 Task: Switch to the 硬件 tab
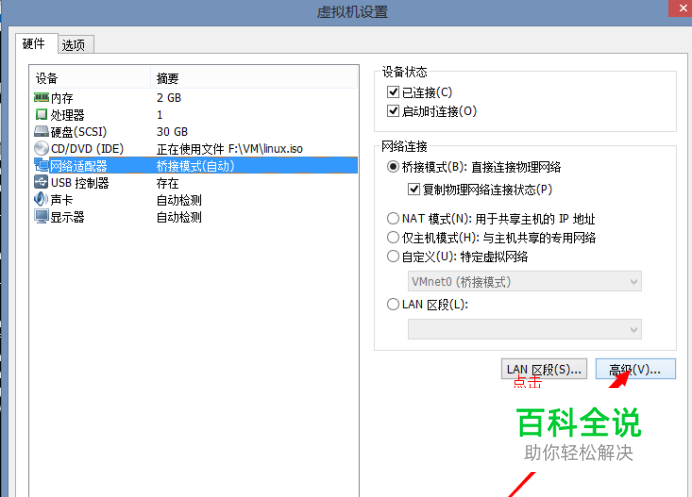[x=36, y=44]
